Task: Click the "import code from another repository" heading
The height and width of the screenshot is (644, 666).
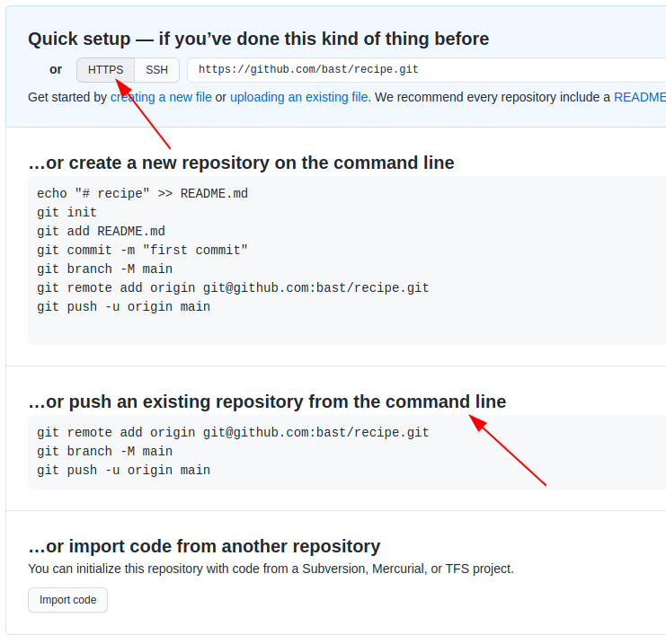Action: [204, 546]
